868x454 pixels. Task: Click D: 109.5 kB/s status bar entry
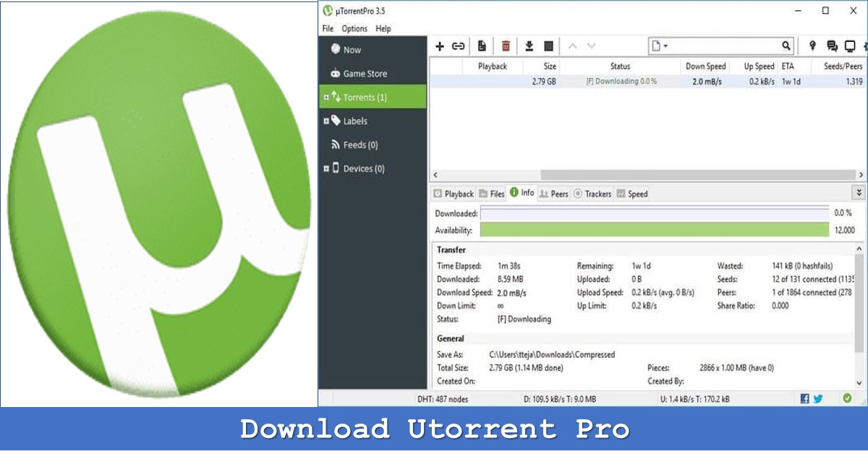point(559,398)
